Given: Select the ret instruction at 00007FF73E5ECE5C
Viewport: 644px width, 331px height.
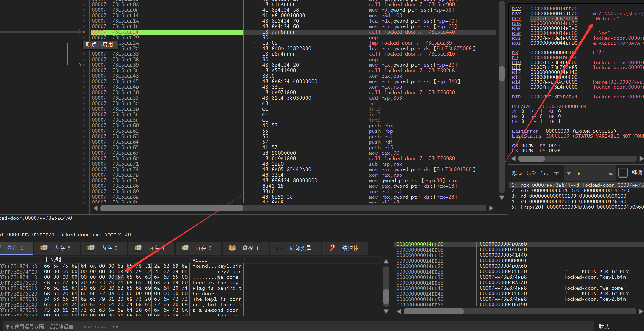Looking at the screenshot, I should [373, 104].
